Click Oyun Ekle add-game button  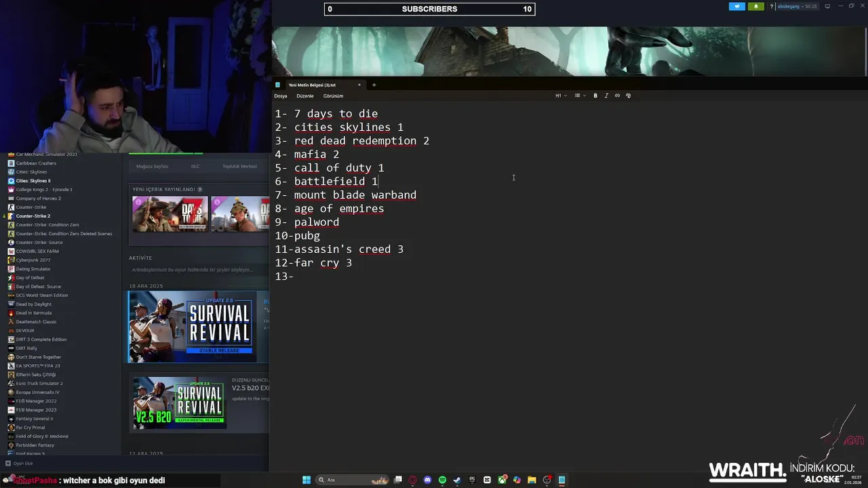click(x=19, y=464)
